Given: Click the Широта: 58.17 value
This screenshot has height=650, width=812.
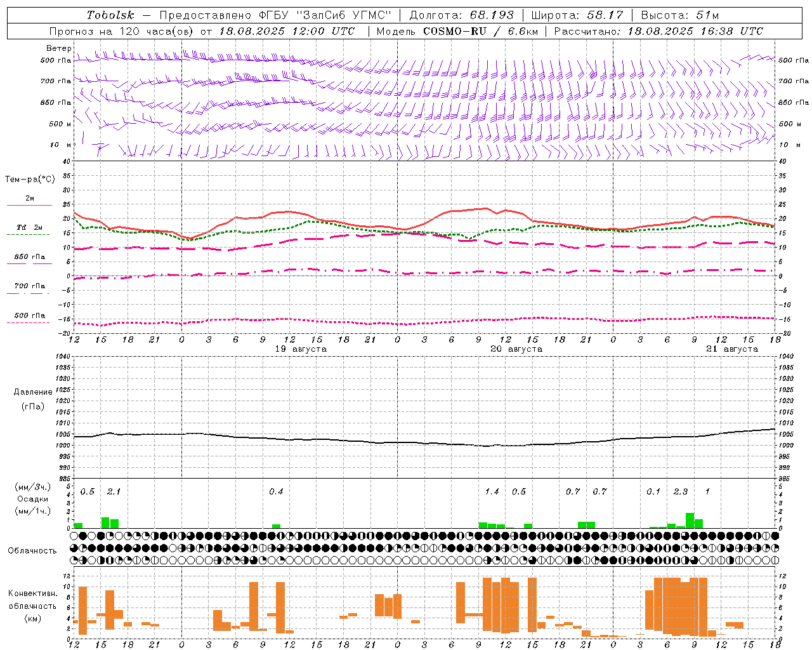Looking at the screenshot, I should point(577,15).
